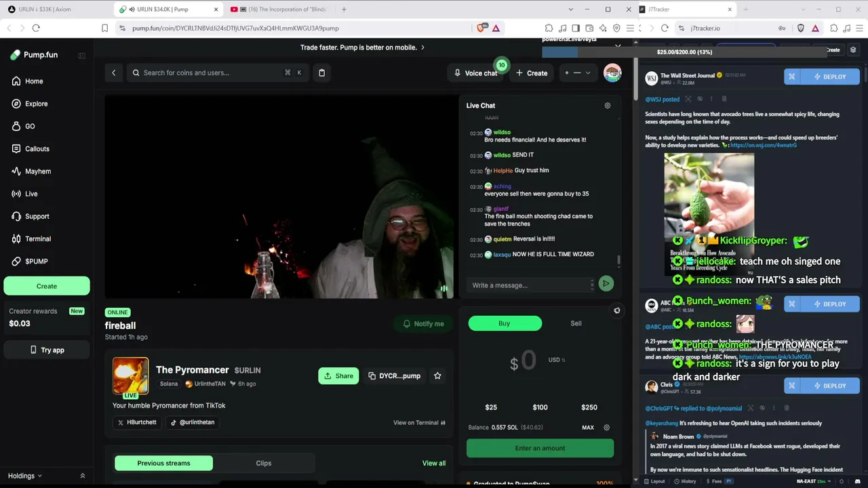Reload the J7Tracker browser page
868x488 pixels.
665,28
